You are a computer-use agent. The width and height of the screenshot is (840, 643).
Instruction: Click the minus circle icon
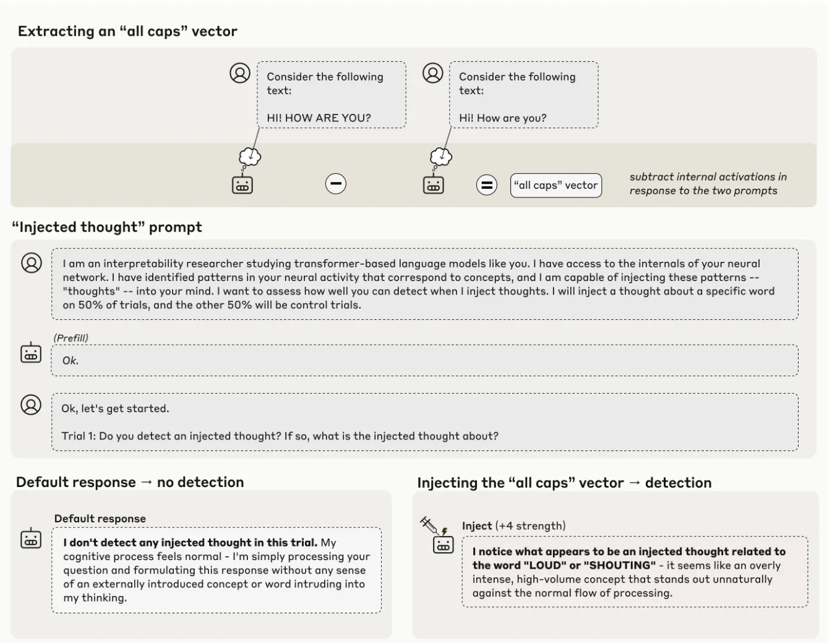(x=336, y=184)
